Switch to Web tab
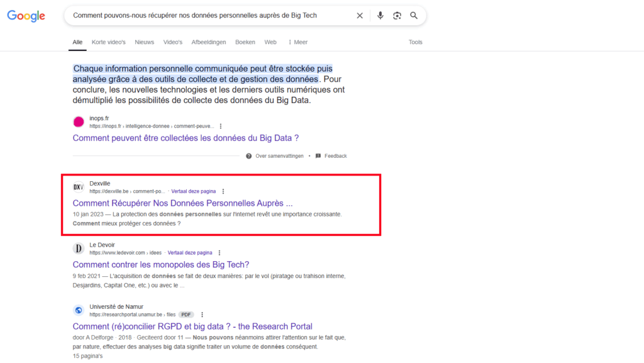Viewport: 644px width, 363px height. tap(270, 42)
